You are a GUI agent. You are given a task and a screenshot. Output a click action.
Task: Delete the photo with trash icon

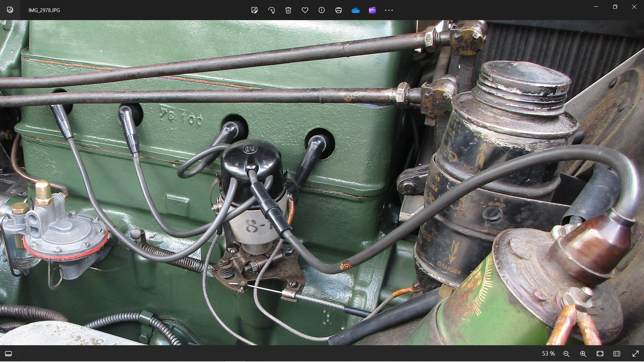[x=288, y=10]
